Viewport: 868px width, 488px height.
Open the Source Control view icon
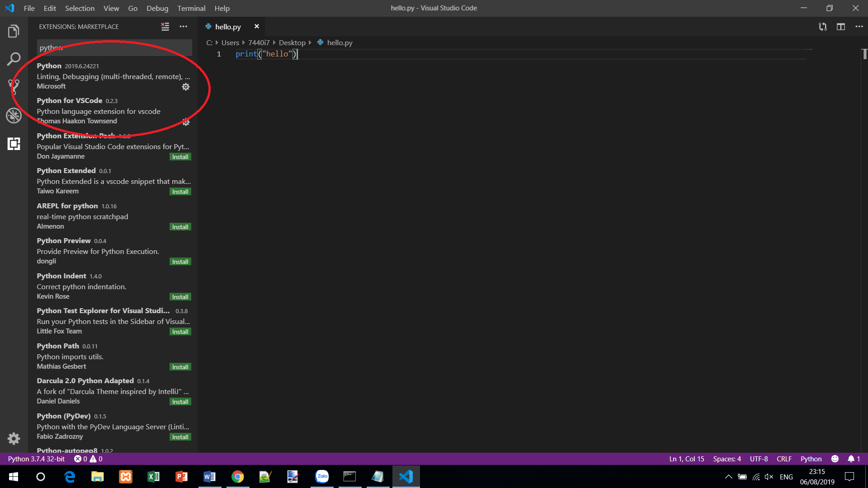coord(14,87)
